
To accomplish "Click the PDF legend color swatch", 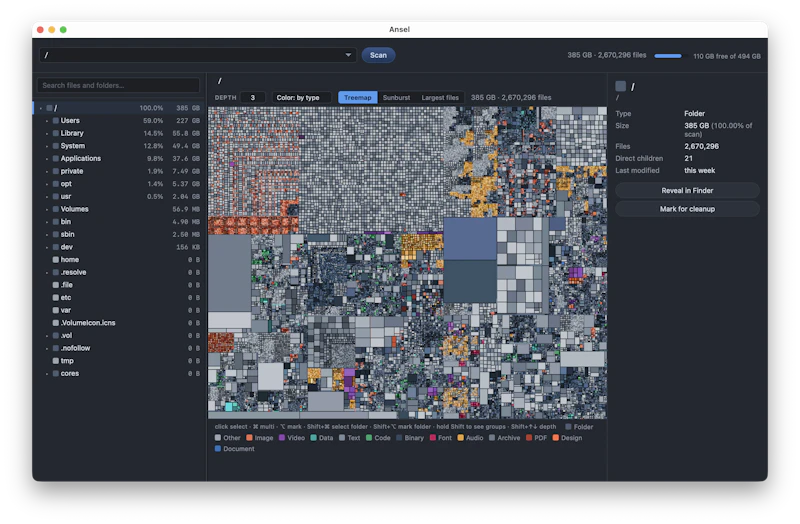I will click(529, 438).
